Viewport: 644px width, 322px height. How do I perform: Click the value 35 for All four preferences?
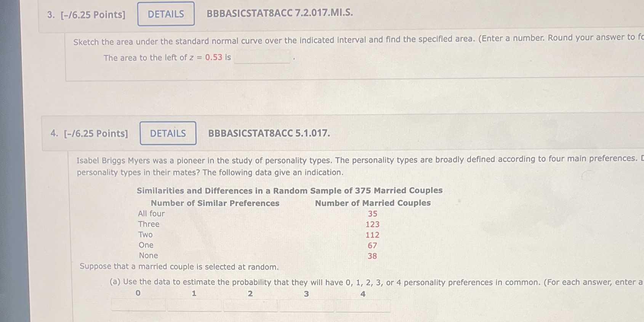[372, 214]
